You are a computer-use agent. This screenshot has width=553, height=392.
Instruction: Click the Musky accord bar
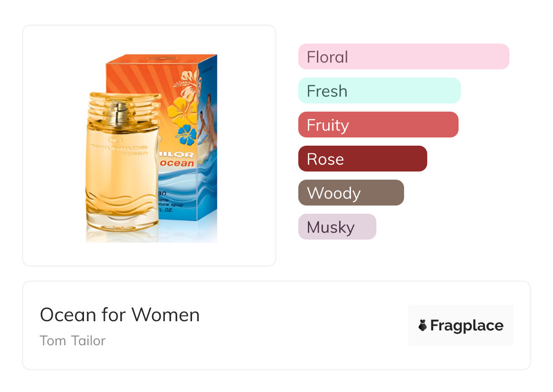click(337, 227)
